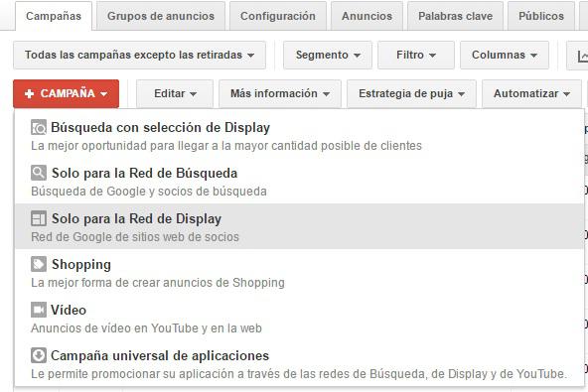Open the Todas las campañas excepto las retiradas filter
Screen dimensions: 588x392
point(139,56)
